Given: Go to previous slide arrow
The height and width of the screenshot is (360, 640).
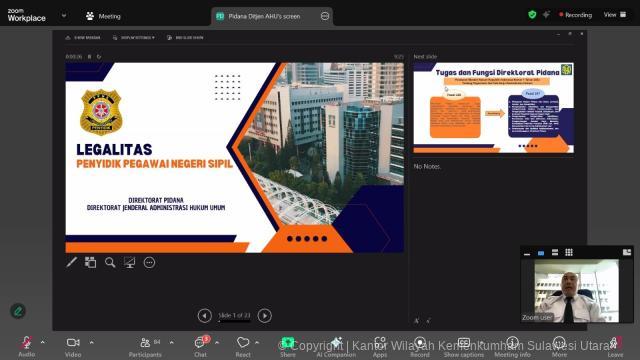Looking at the screenshot, I should (204, 316).
